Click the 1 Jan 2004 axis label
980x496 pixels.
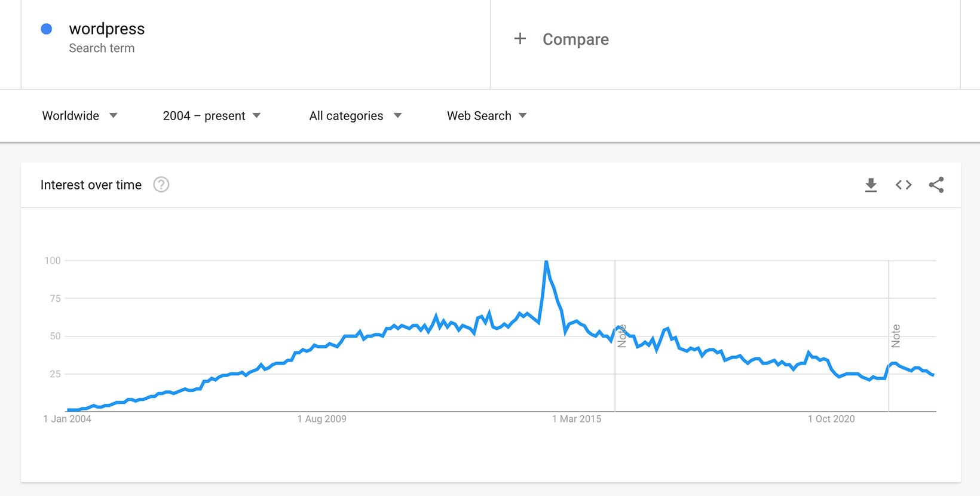point(67,418)
